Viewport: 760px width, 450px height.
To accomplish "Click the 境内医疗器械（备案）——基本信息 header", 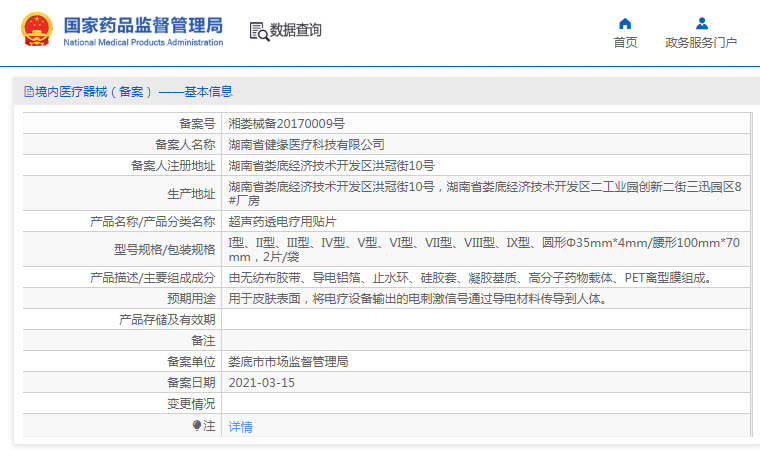I will tap(128, 92).
